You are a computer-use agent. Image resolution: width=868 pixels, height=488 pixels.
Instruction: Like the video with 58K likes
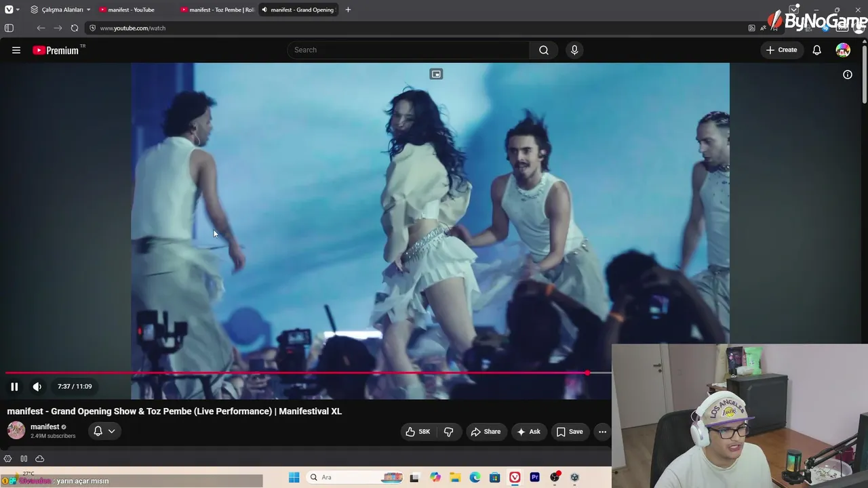[418, 432]
